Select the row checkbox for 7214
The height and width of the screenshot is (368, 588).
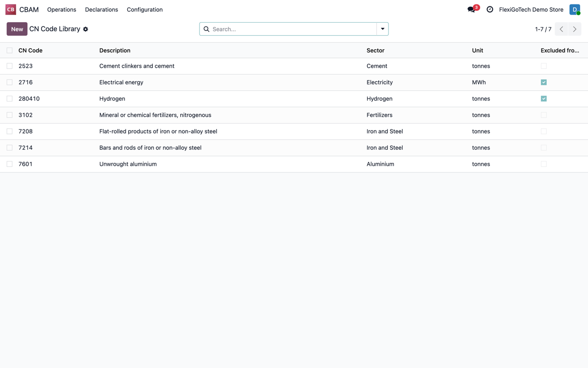(9, 148)
